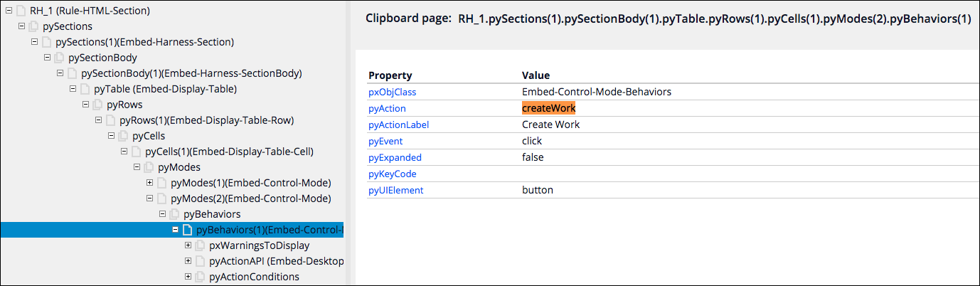980x286 pixels.
Task: Click the pages icon beside pyBehaviors
Action: 175,214
